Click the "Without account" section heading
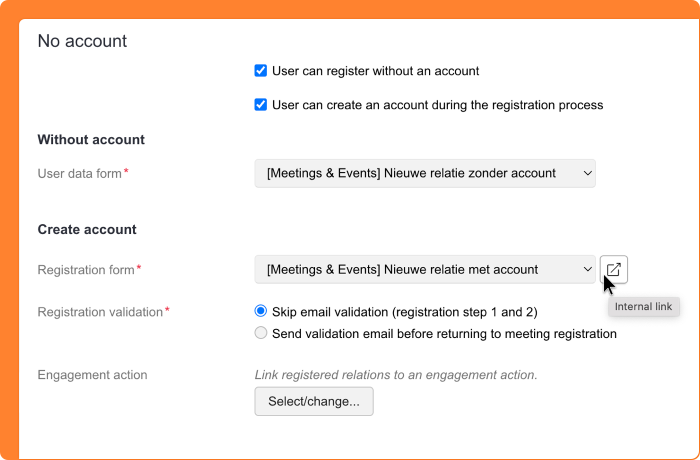The image size is (700, 460). click(x=91, y=139)
